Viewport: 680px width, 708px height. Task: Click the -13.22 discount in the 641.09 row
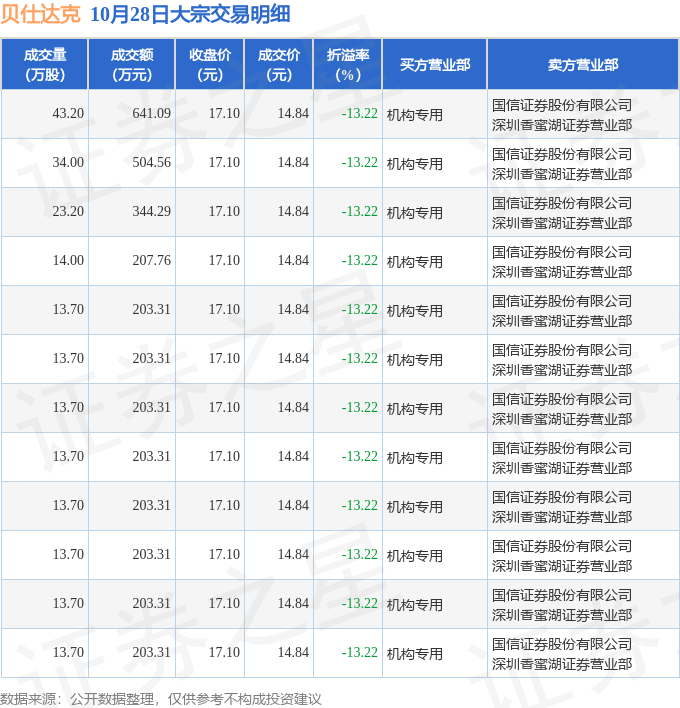359,114
